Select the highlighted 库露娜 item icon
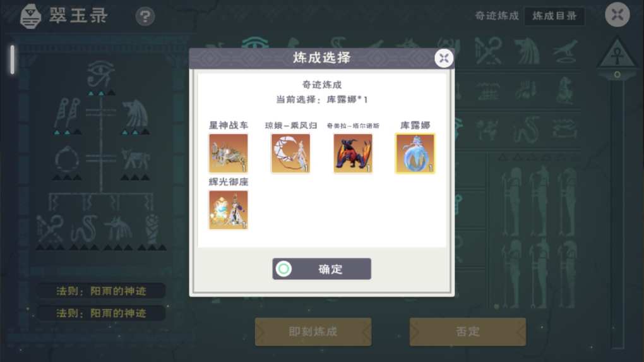This screenshot has width=644, height=362. point(415,154)
